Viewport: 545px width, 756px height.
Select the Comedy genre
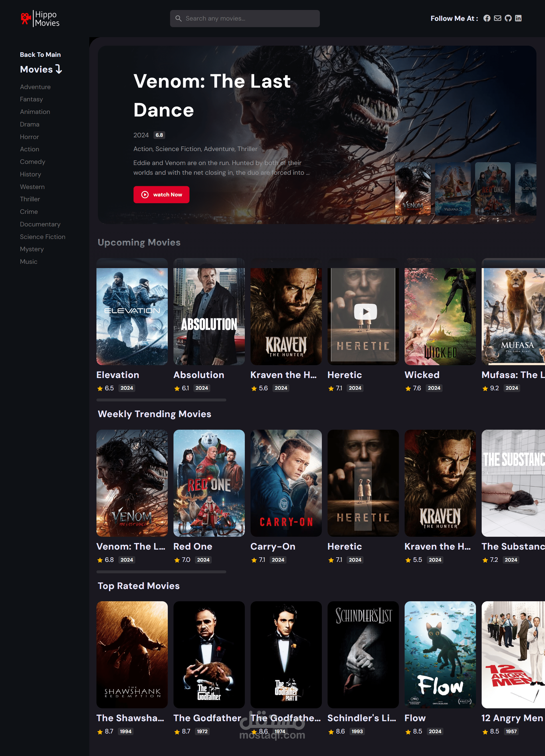pyautogui.click(x=33, y=162)
